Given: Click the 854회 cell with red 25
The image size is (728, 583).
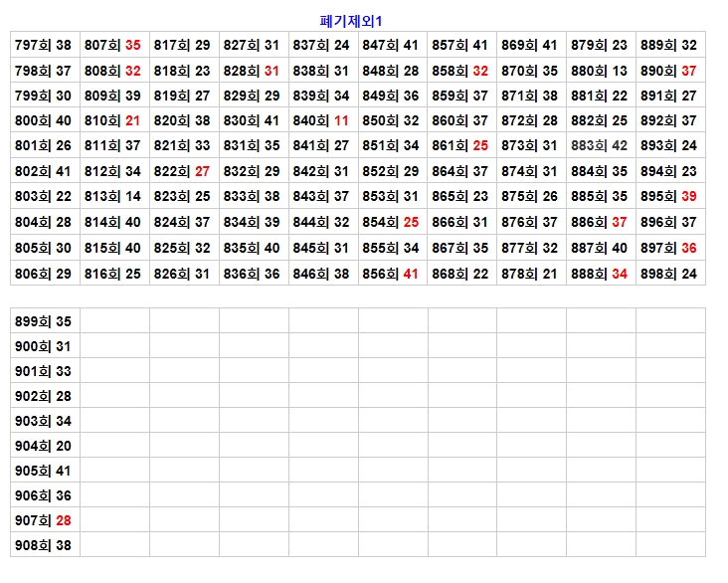Looking at the screenshot, I should click(391, 222).
